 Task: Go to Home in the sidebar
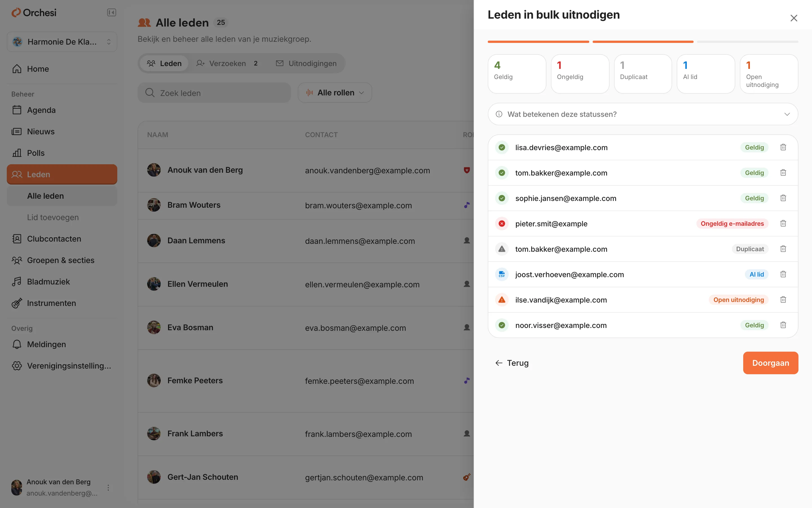pyautogui.click(x=62, y=69)
